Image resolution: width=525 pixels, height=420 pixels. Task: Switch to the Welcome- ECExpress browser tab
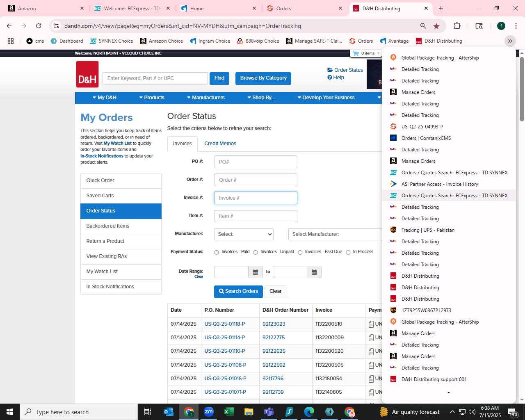point(131,8)
